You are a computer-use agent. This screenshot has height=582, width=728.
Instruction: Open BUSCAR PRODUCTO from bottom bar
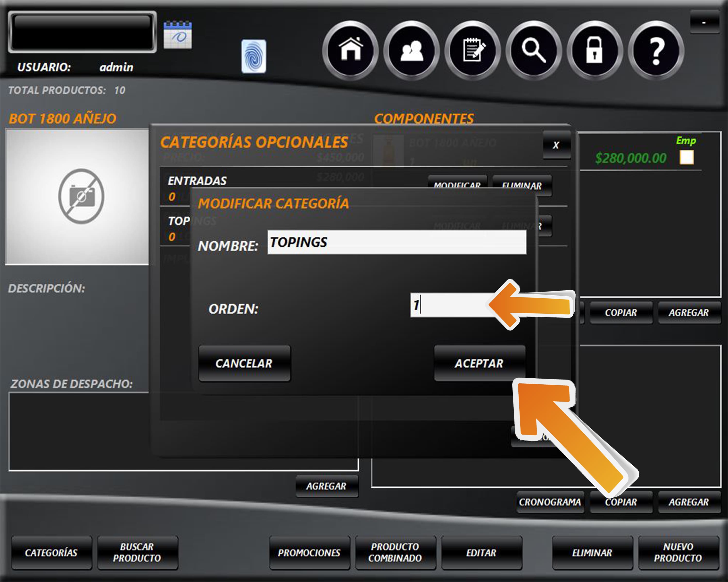(137, 553)
